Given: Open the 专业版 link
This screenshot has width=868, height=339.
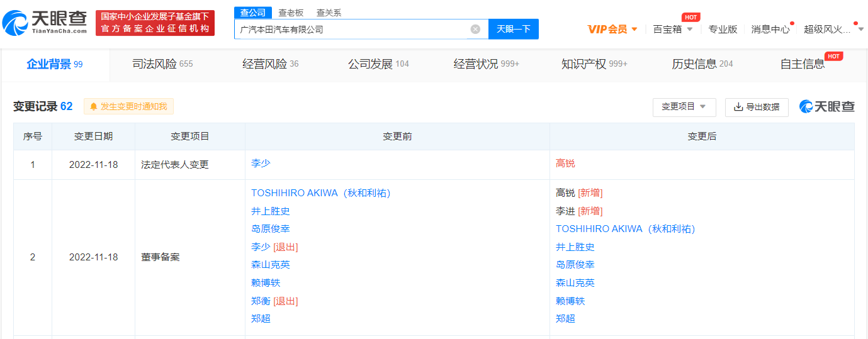Looking at the screenshot, I should coord(723,29).
